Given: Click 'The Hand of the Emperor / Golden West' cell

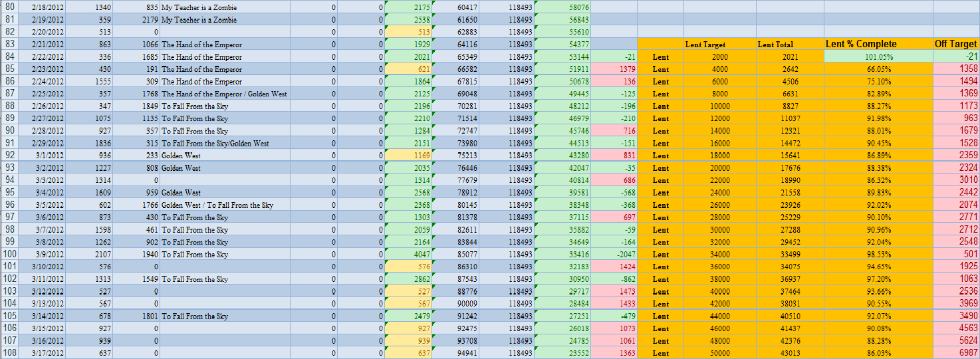Looking at the screenshot, I should 225,94.
